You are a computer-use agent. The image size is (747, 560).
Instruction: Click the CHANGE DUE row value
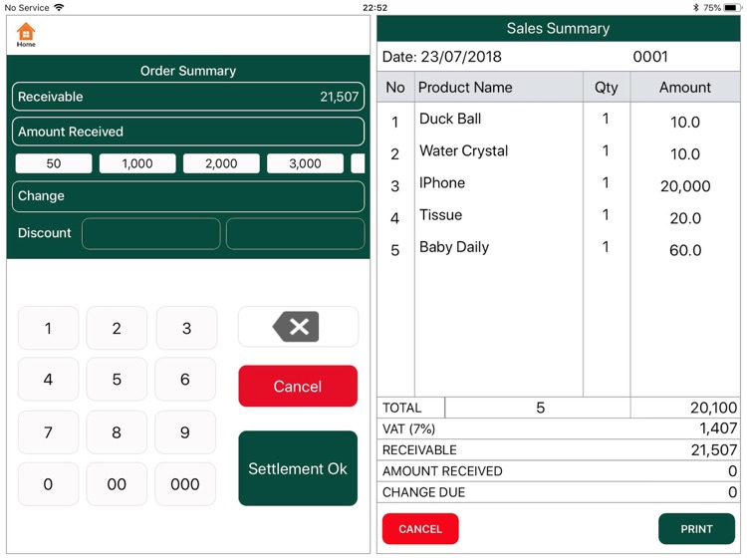733,492
